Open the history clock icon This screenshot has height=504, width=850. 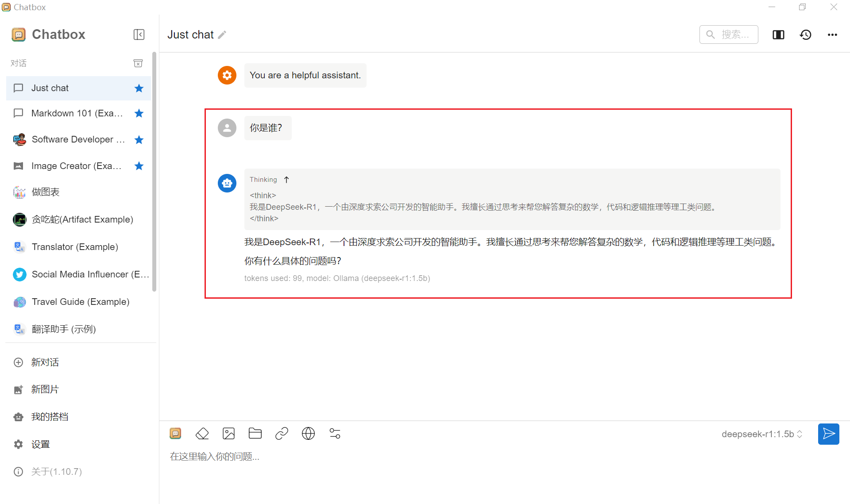805,35
